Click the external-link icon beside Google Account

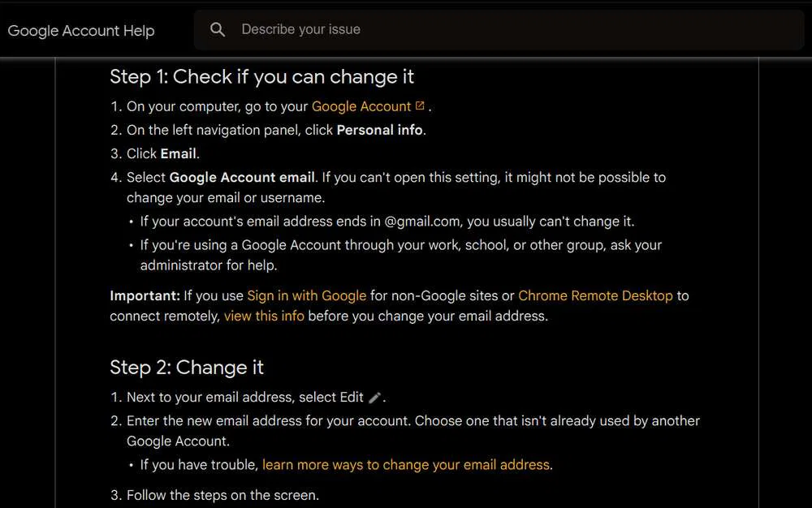pyautogui.click(x=420, y=106)
